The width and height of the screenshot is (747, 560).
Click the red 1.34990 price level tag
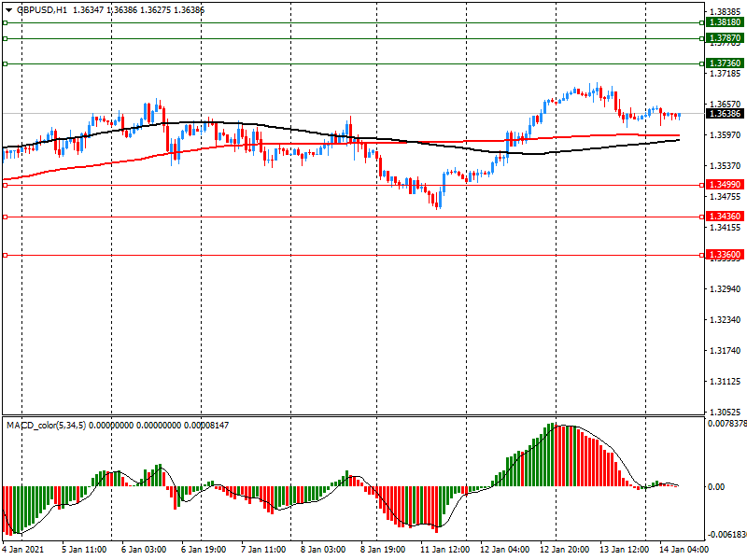[x=725, y=185]
